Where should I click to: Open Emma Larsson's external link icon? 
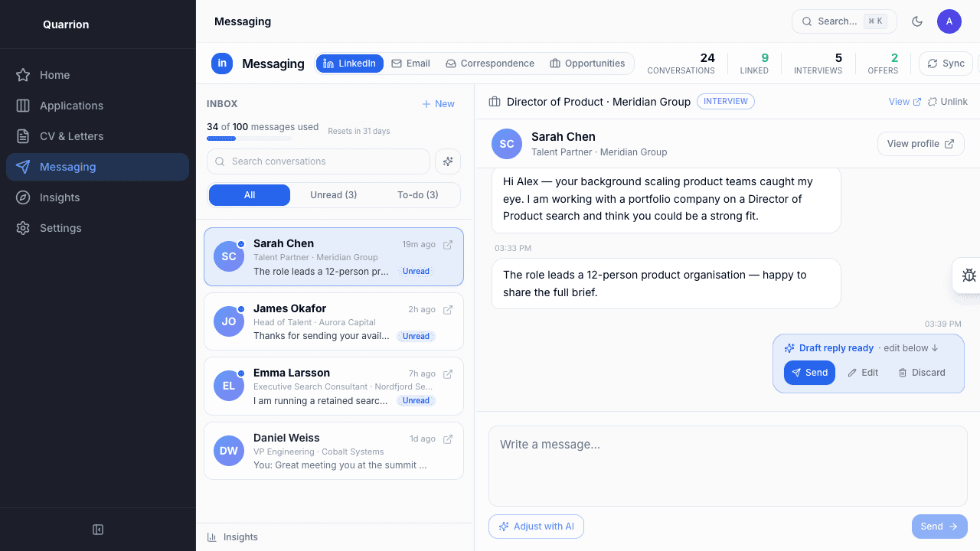(448, 374)
